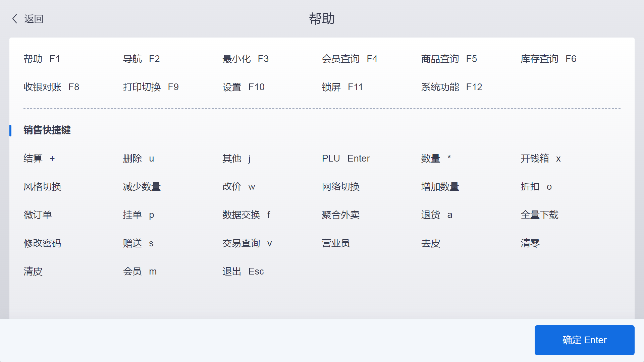Click the 返回 back label
Image resolution: width=644 pixels, height=362 pixels.
34,19
